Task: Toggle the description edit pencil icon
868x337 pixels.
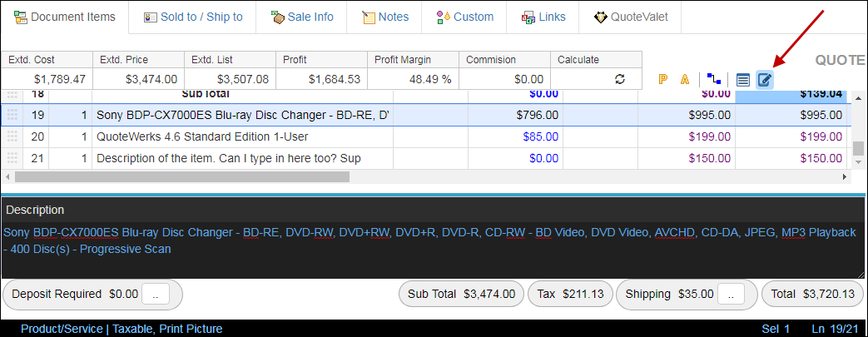Action: (765, 80)
